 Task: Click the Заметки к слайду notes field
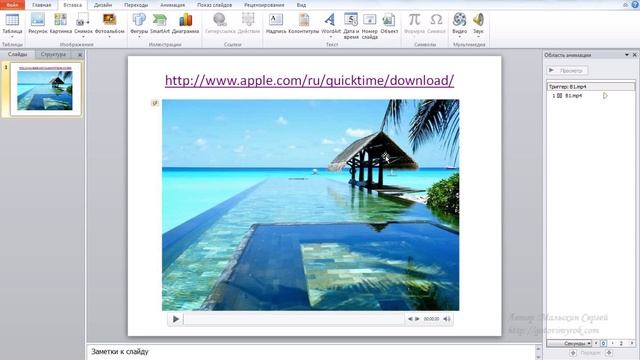[311, 352]
